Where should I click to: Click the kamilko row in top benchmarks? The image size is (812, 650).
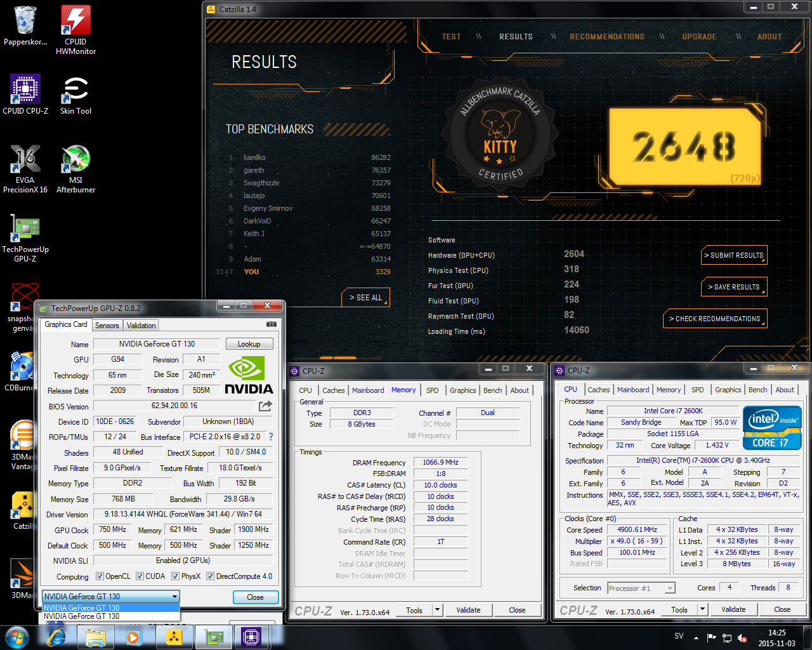tap(310, 157)
